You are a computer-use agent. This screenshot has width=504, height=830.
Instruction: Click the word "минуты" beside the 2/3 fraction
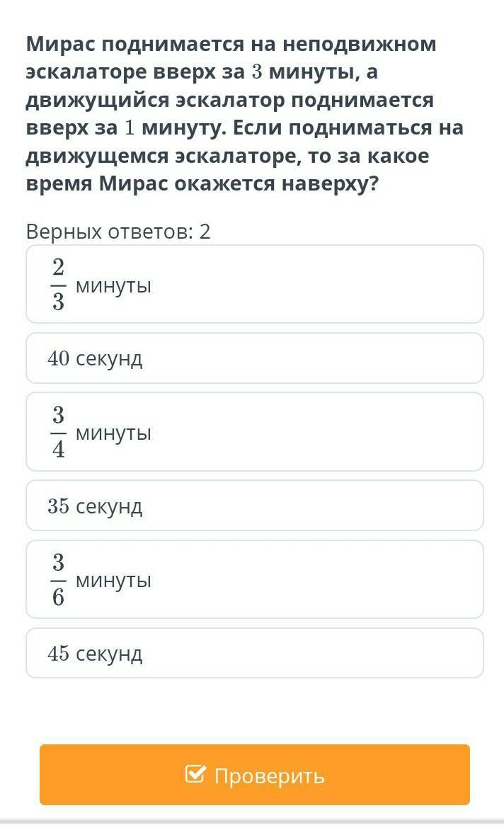pyautogui.click(x=114, y=286)
